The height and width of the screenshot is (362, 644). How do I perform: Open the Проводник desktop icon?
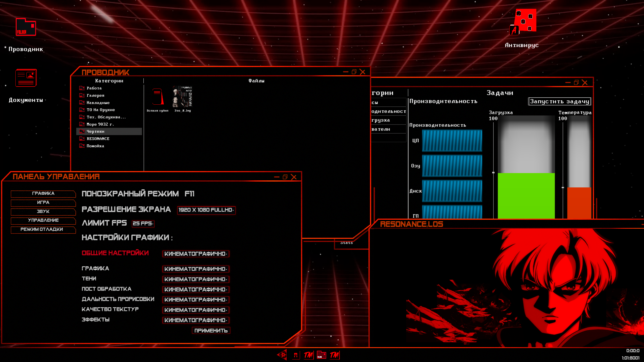(26, 27)
